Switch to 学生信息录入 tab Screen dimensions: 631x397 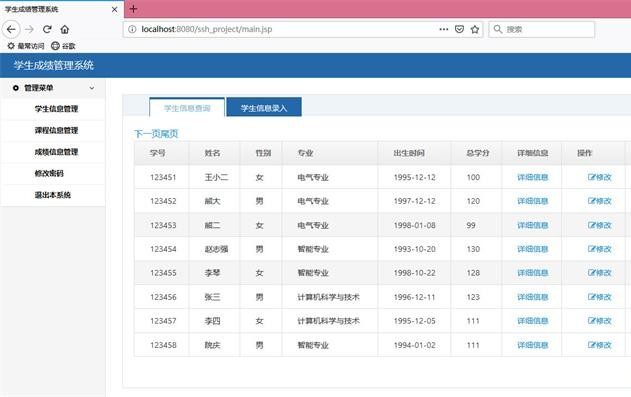tap(264, 107)
